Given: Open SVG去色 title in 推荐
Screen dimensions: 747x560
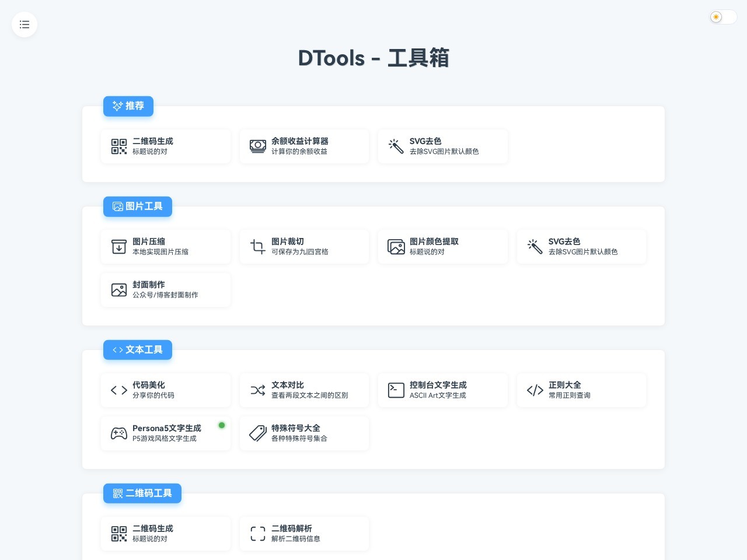Looking at the screenshot, I should click(x=425, y=141).
